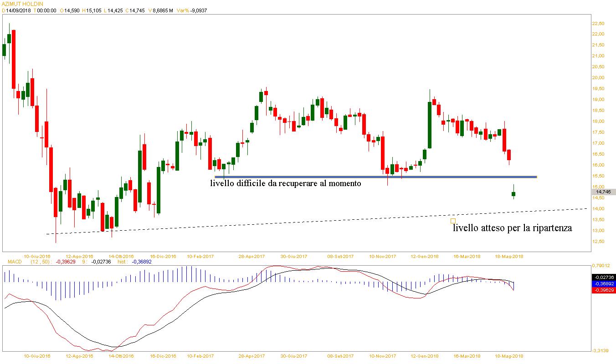Click the blue -0,36892 histogram value tag
This screenshot has width=616, height=364.
pos(604,283)
